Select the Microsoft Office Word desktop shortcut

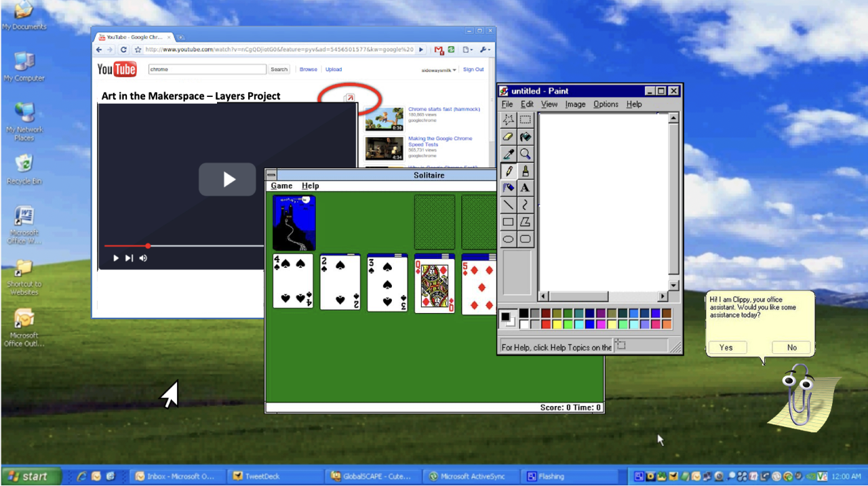pos(24,225)
